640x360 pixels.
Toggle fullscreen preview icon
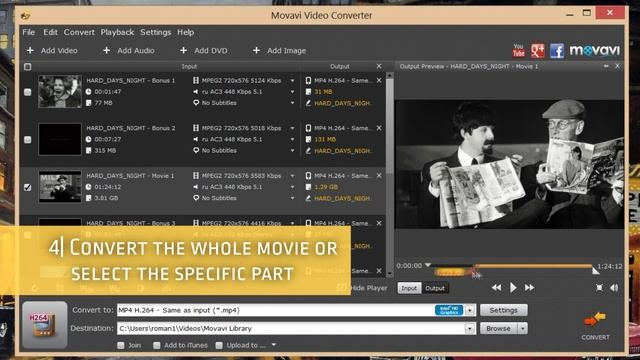tap(599, 288)
